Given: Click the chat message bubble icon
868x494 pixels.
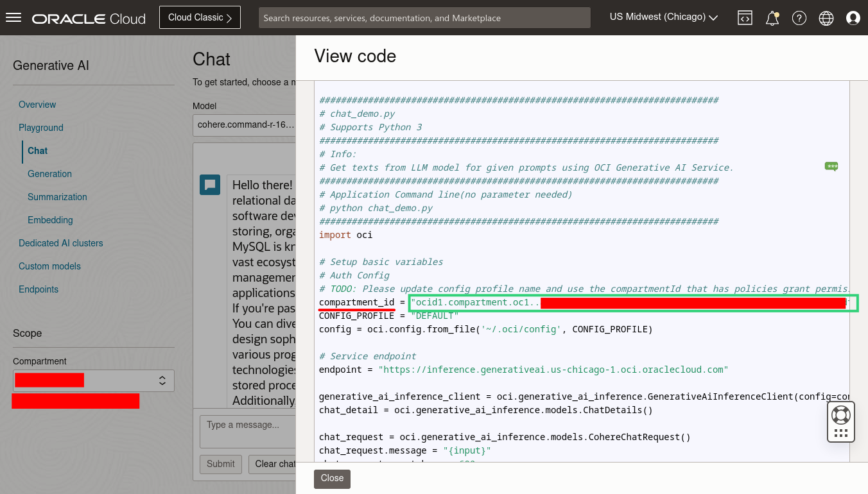Looking at the screenshot, I should (209, 184).
